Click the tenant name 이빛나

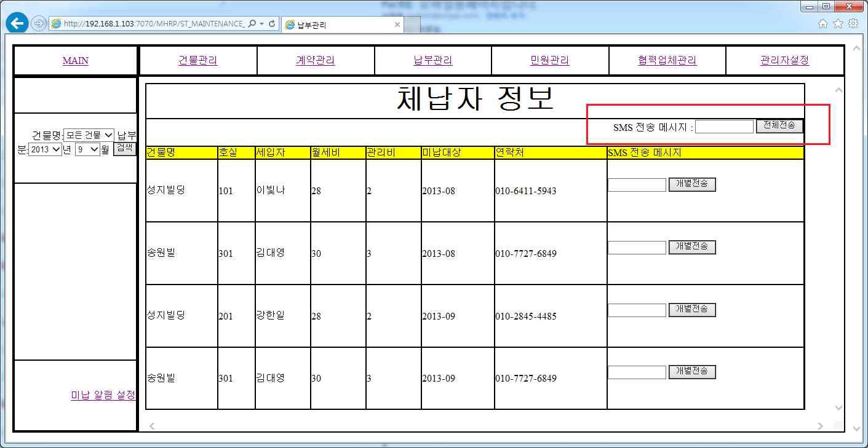[271, 191]
